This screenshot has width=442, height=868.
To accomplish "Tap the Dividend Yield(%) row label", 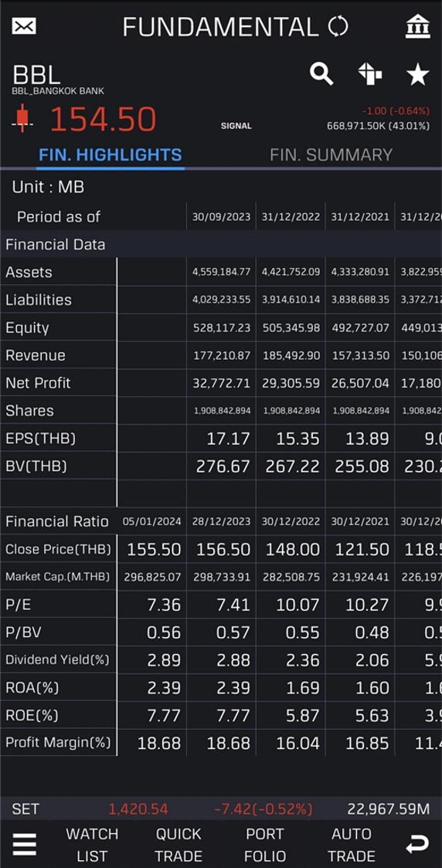I will click(58, 659).
